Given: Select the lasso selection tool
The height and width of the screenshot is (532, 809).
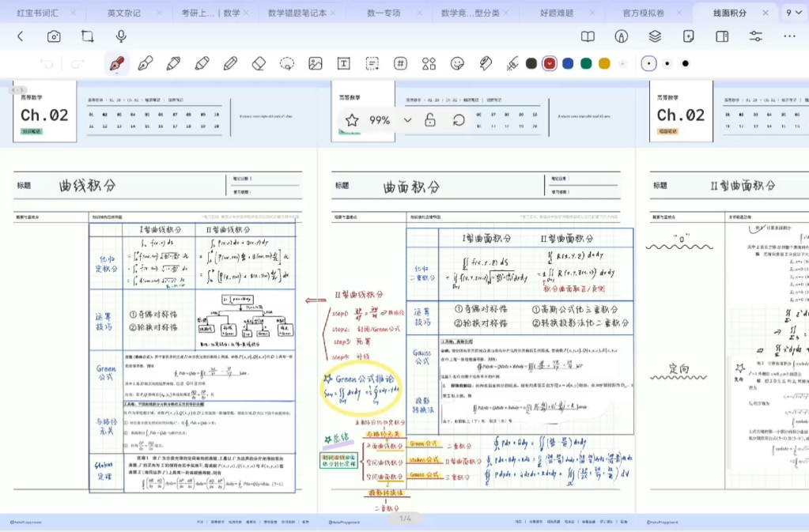Looking at the screenshot, I should pos(287,63).
